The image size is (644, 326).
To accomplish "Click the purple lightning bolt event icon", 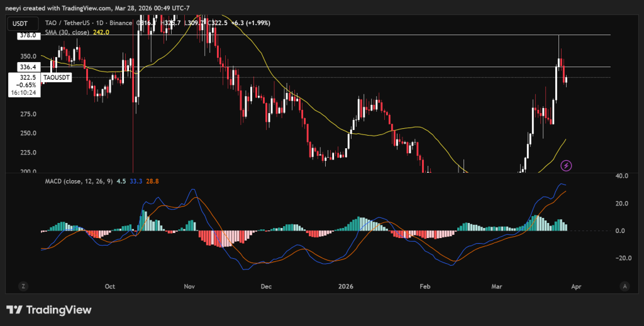I will (x=566, y=165).
